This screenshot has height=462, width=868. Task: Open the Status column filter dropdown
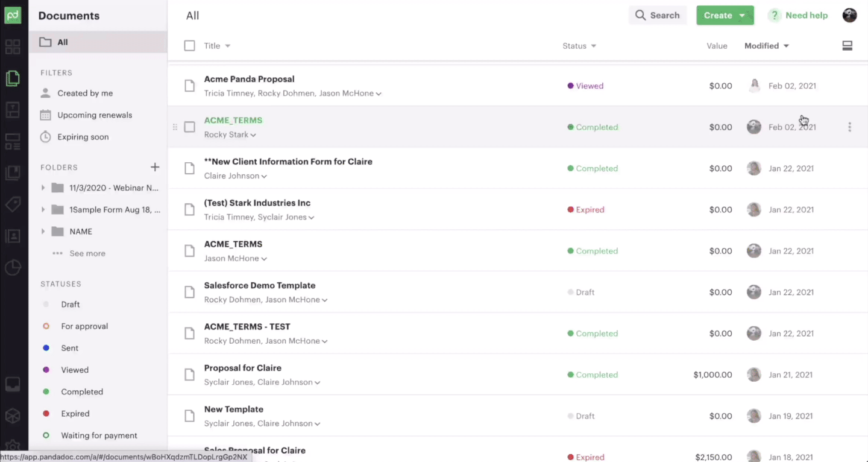click(594, 46)
